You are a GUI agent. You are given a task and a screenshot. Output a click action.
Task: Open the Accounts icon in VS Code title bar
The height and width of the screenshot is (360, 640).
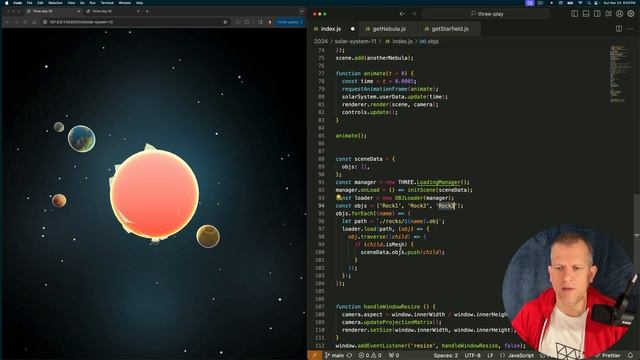point(620,14)
